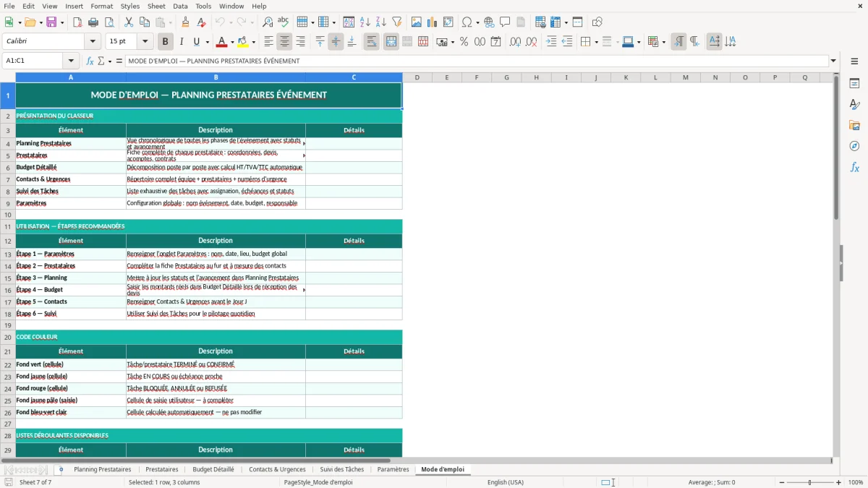The width and height of the screenshot is (868, 488).
Task: Click the formula input line
Action: [x=477, y=61]
